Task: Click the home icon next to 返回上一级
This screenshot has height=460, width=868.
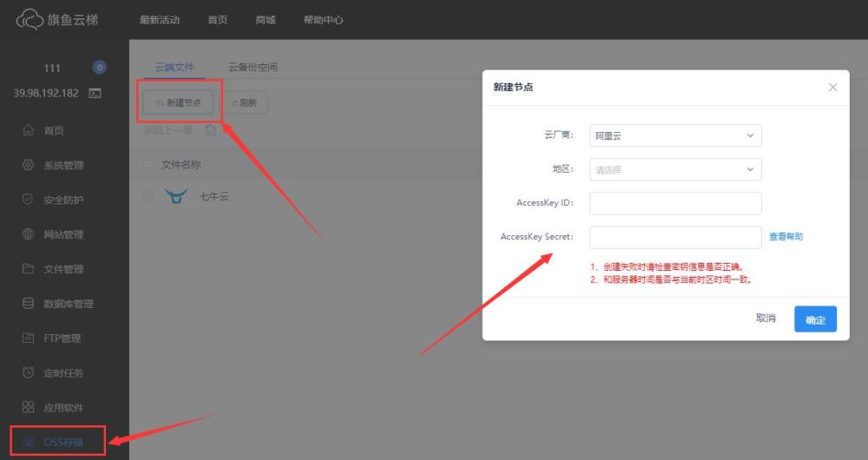Action: (210, 130)
